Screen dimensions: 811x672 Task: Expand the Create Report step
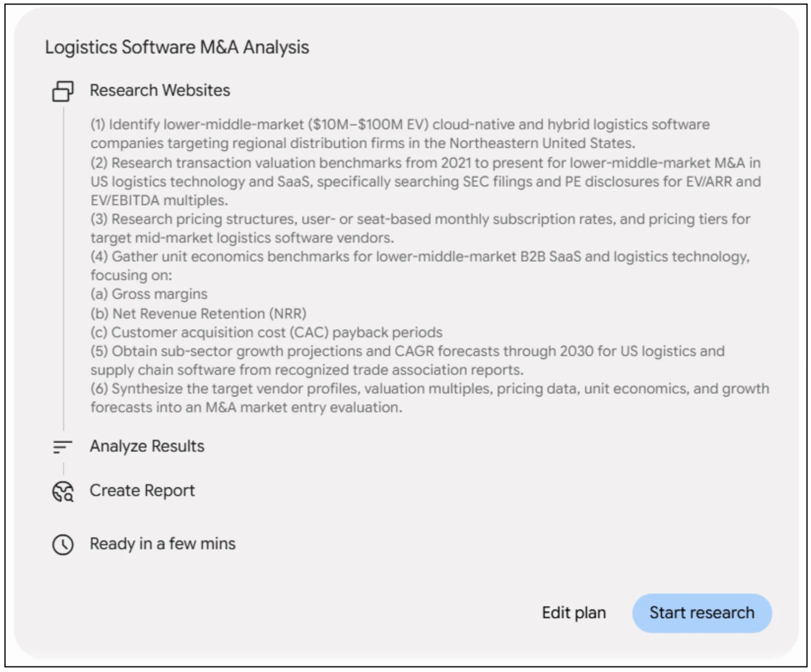pyautogui.click(x=142, y=490)
